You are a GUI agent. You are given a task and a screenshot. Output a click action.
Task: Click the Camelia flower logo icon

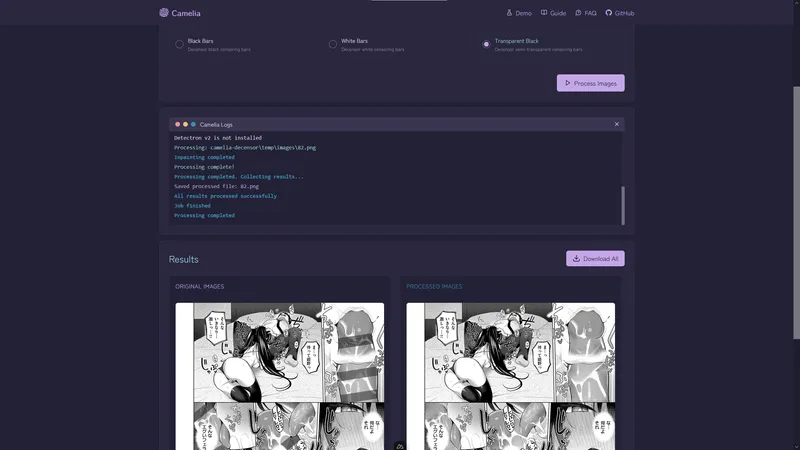164,13
